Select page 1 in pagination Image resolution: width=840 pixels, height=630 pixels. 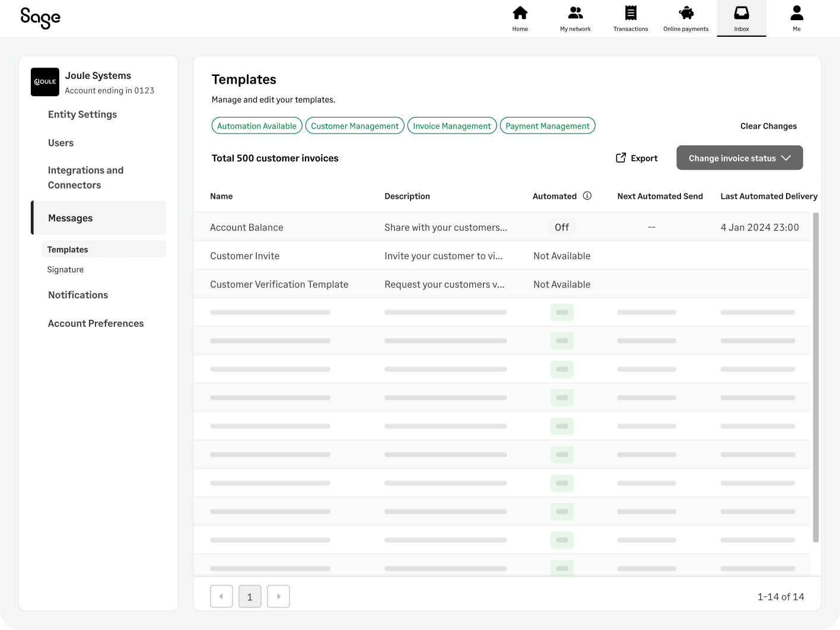click(250, 596)
